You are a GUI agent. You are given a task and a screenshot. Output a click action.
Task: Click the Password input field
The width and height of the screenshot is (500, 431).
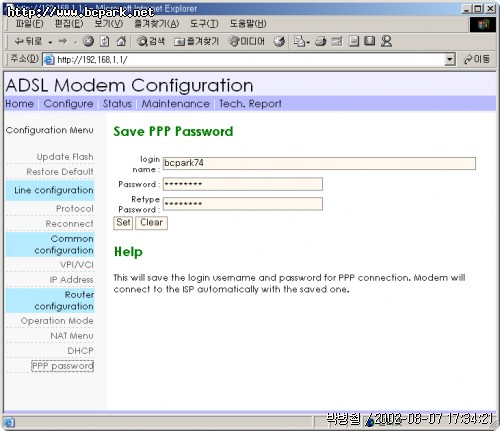[243, 184]
